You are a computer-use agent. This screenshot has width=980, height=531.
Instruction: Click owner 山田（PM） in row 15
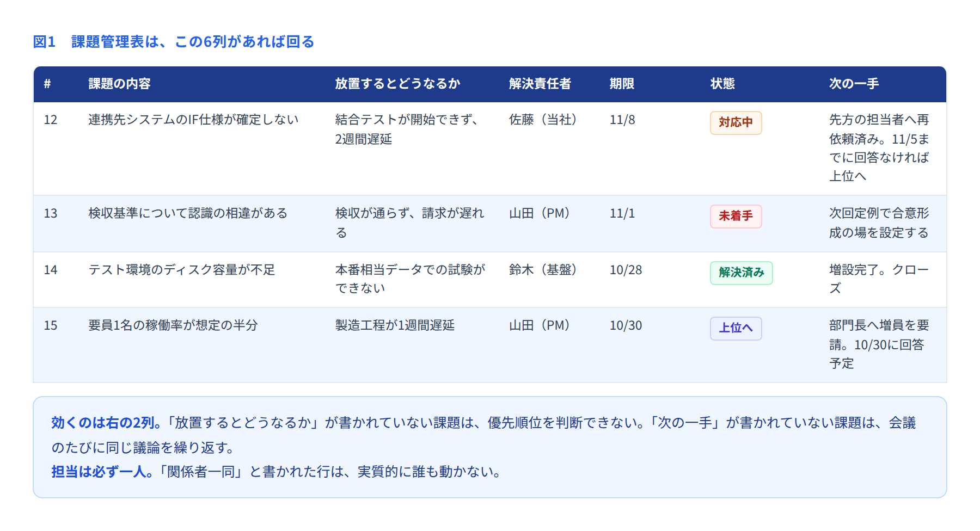539,325
